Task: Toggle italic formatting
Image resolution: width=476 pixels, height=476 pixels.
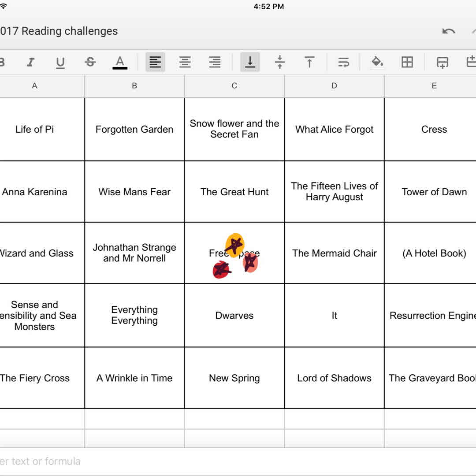Action: tap(30, 62)
